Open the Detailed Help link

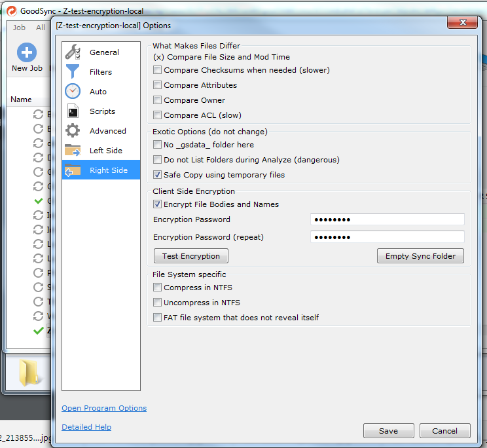(86, 427)
